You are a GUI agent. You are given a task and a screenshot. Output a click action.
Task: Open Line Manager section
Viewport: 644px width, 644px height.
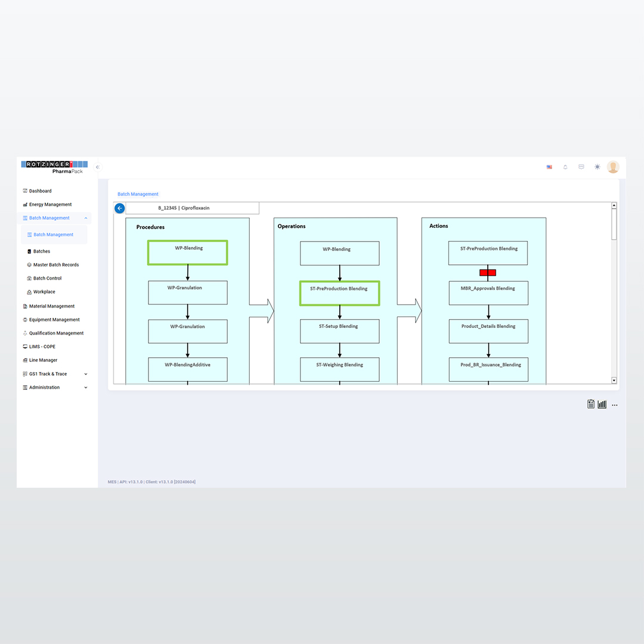[x=43, y=360]
